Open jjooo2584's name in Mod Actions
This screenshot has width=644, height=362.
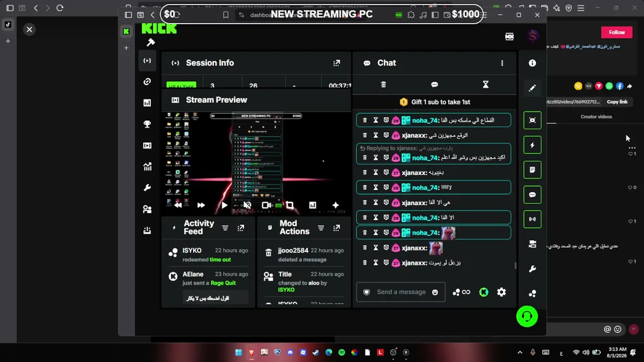(293, 250)
